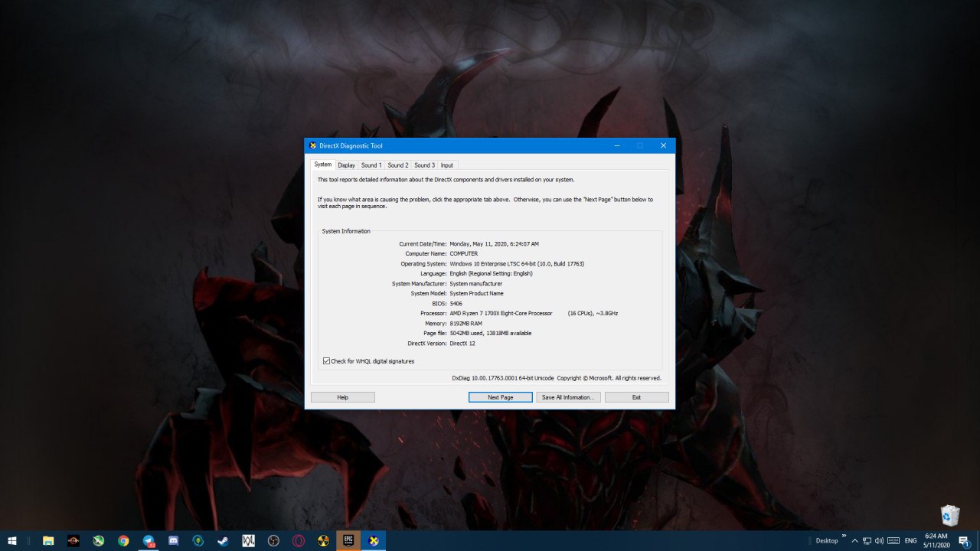Open Opera GX browser from taskbar

pos(299,540)
